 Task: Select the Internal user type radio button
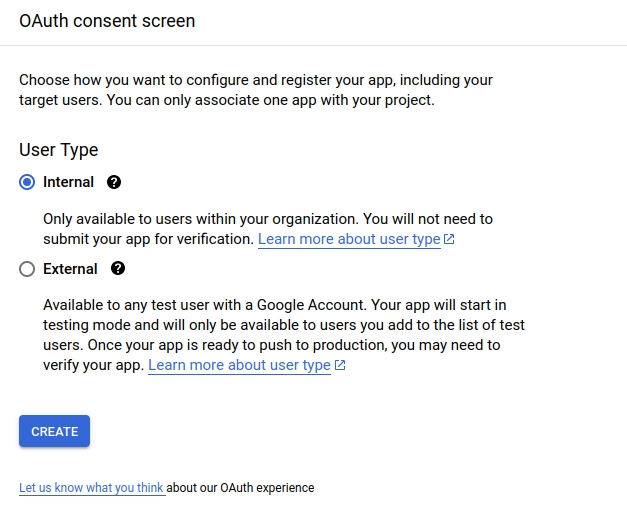tap(27, 182)
